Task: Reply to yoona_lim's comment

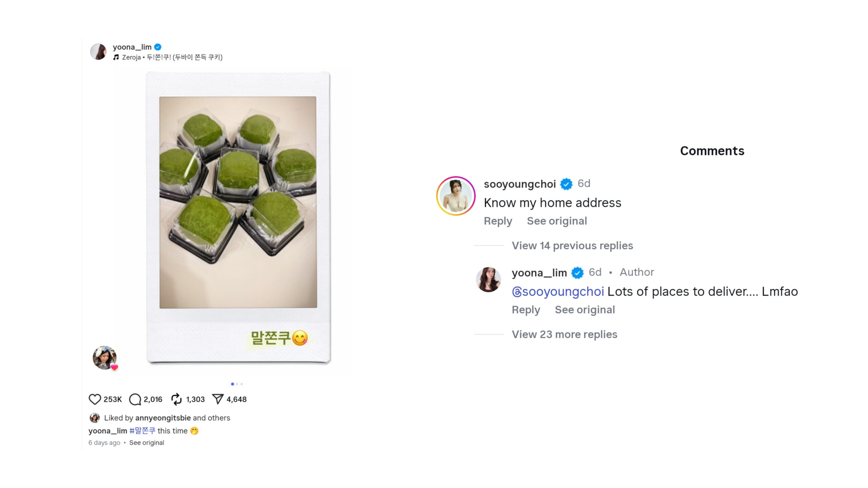Action: click(x=526, y=310)
